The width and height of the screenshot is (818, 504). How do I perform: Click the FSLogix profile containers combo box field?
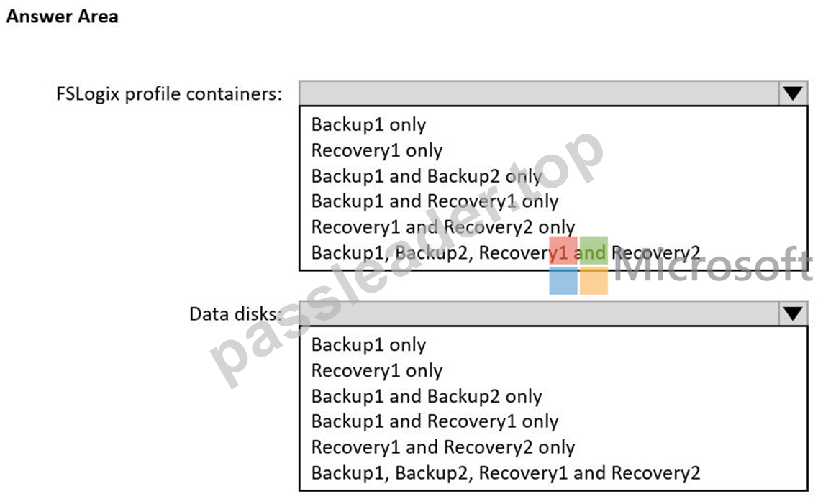553,93
